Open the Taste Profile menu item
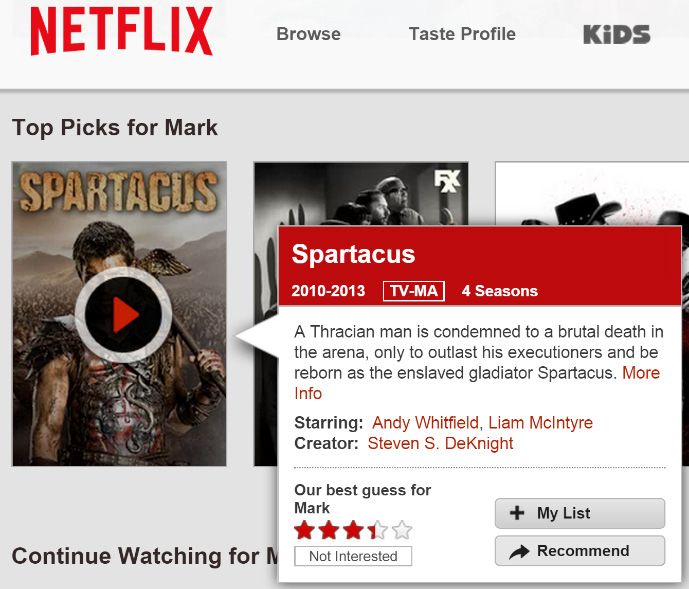 pos(462,34)
